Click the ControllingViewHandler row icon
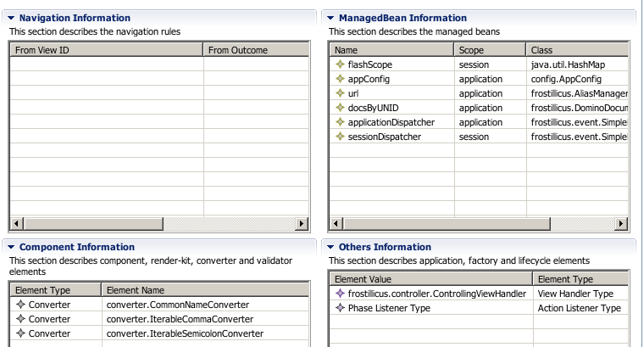644x347 pixels. click(x=341, y=294)
